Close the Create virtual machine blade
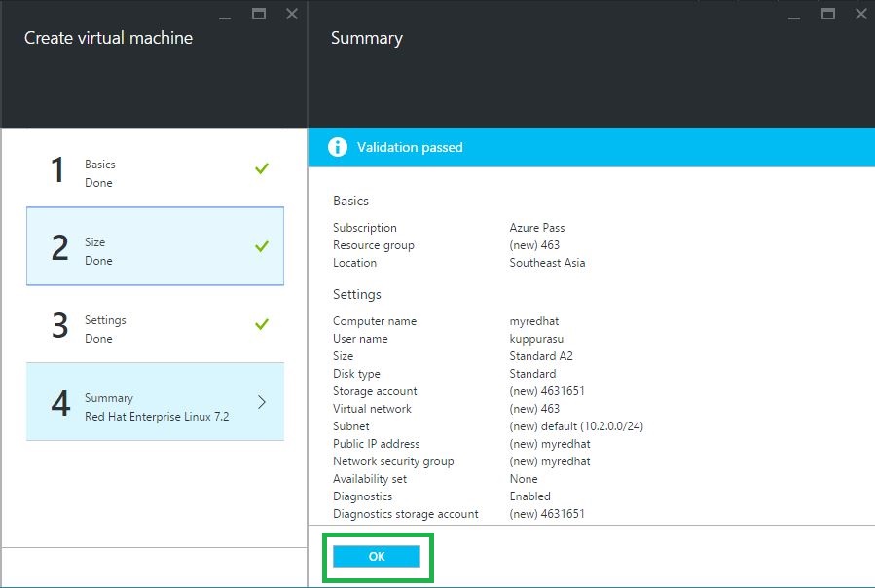Viewport: 875px width, 588px height. point(292,14)
